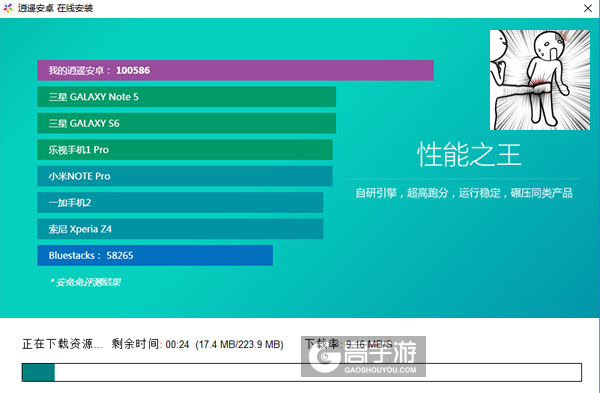Click the 三星 GALAXY S6 bar
The width and height of the screenshot is (600, 393).
187,123
